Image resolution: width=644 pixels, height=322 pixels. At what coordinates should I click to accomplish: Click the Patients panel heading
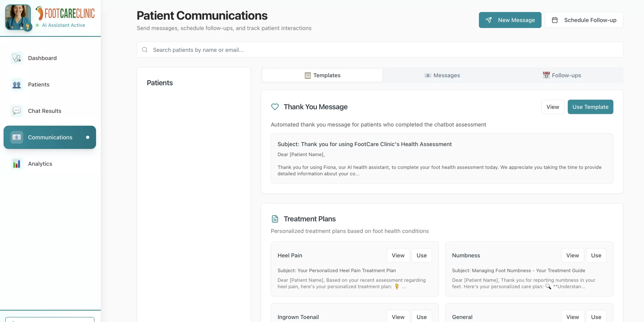pos(160,83)
